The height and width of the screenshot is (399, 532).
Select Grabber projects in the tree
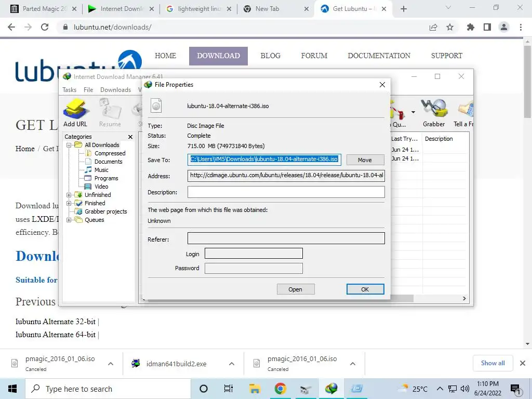pyautogui.click(x=105, y=211)
